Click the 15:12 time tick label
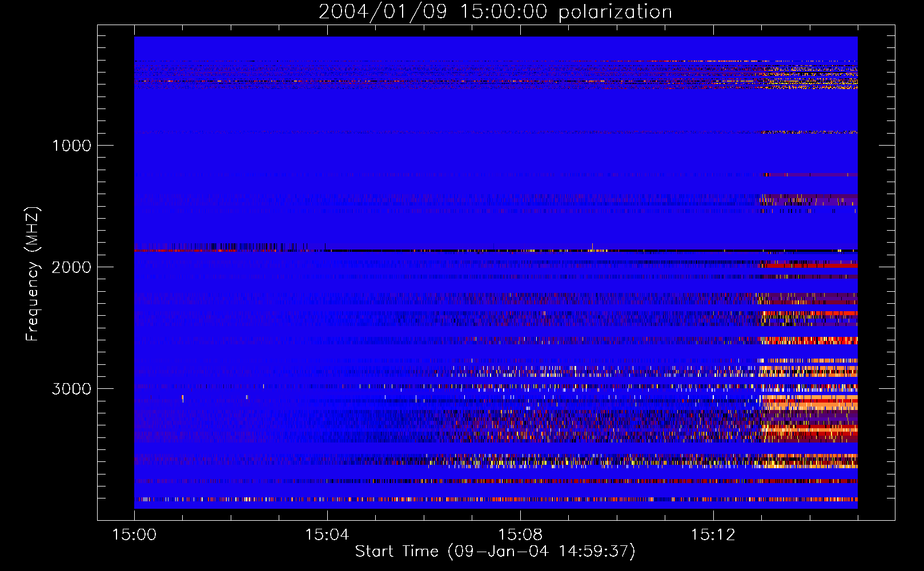The height and width of the screenshot is (571, 924). point(713,535)
